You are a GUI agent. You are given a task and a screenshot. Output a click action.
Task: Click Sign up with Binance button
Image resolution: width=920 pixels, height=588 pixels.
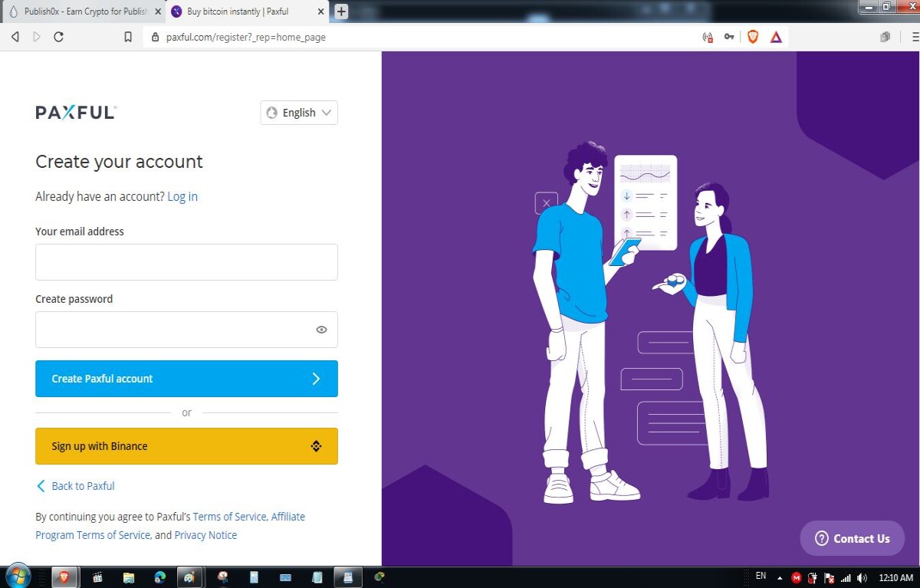[186, 446]
